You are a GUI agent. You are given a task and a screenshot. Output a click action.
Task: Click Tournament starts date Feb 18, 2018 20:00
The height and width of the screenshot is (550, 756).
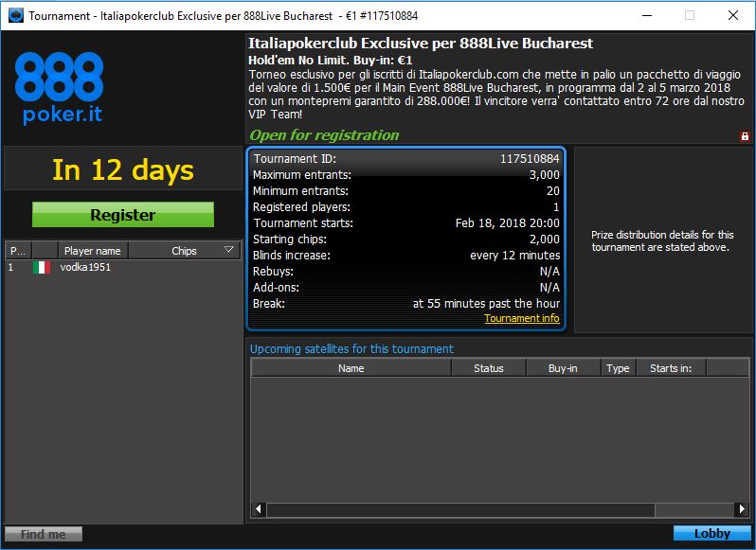(x=507, y=223)
